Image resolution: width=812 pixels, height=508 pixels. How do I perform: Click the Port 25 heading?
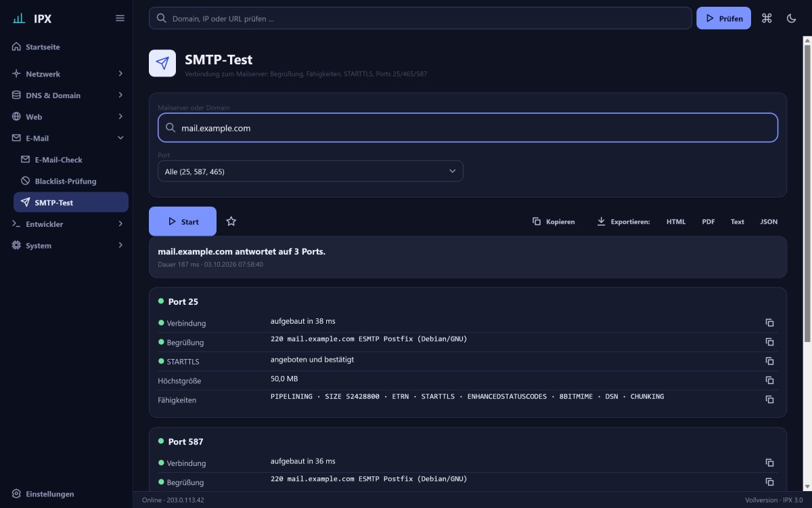183,301
